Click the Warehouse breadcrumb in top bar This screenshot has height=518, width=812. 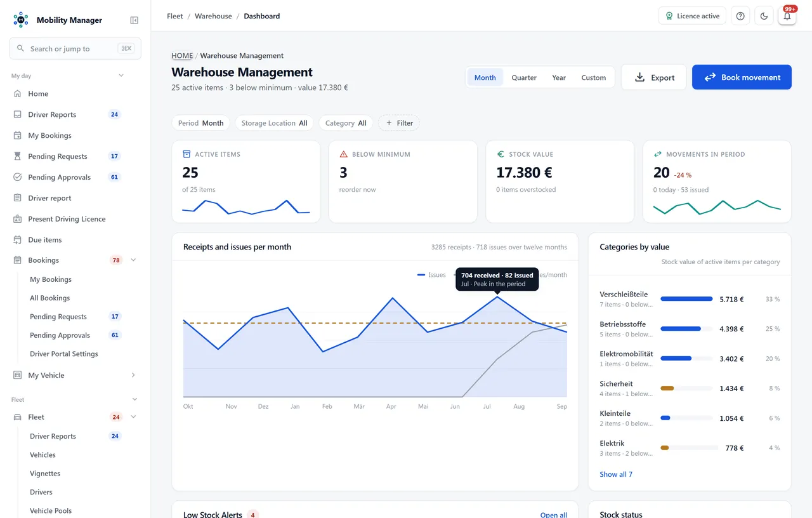pos(213,16)
